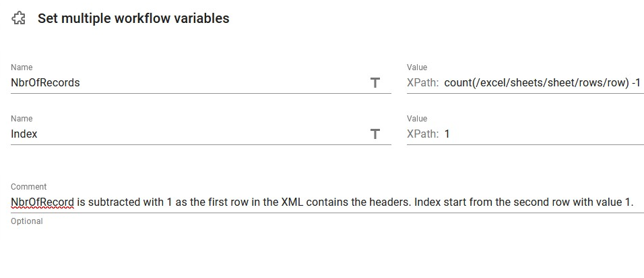The height and width of the screenshot is (278, 644).
Task: Click the T text-type icon beside NbrOfRecords
Action: pos(375,83)
